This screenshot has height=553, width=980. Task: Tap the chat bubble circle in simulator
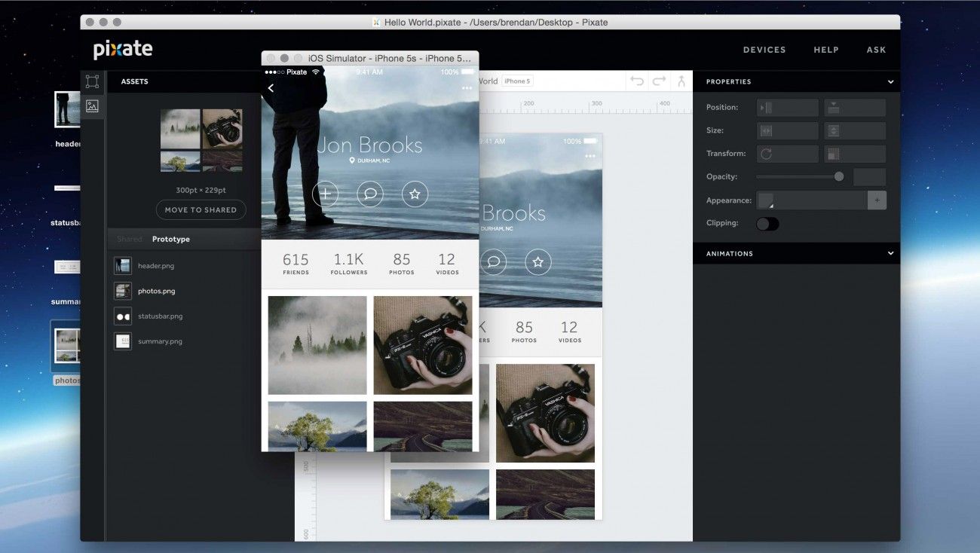370,194
